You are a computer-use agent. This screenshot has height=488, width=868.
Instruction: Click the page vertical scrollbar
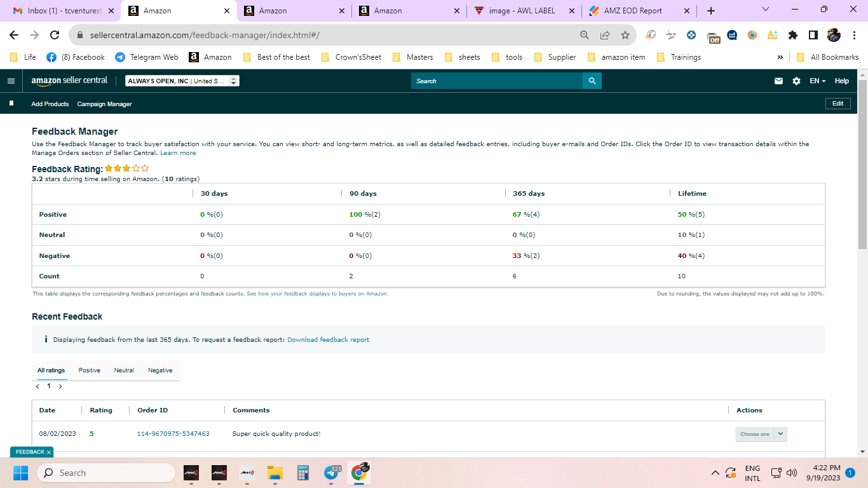coord(862,164)
